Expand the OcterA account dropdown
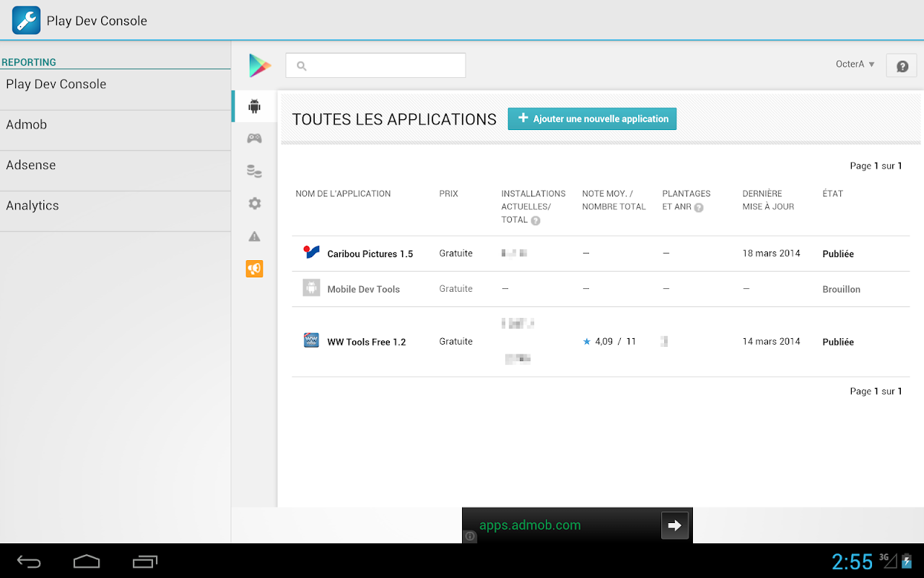This screenshot has width=924, height=578. [855, 64]
